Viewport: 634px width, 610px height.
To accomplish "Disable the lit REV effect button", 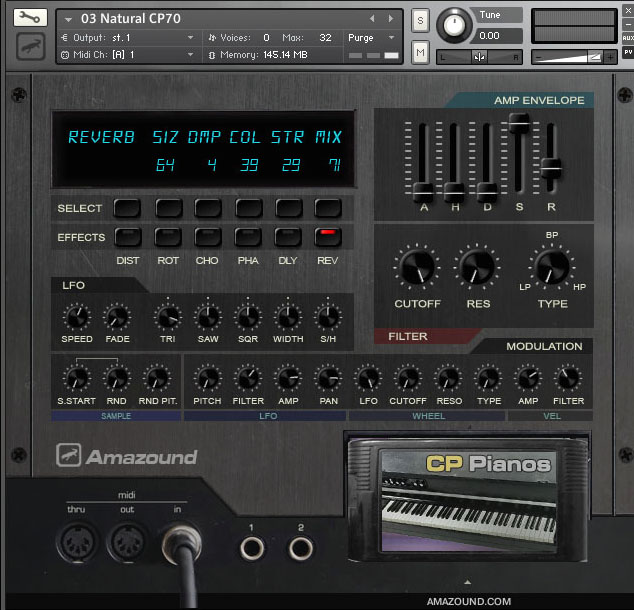I will [x=328, y=237].
